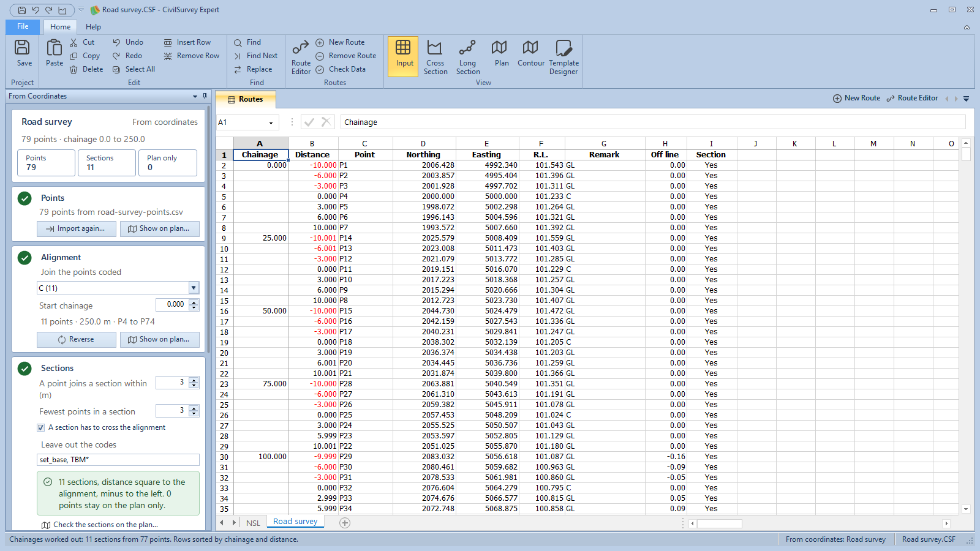Open the Route Editor ribbon tool
Screen dimensions: 980x551
point(301,58)
